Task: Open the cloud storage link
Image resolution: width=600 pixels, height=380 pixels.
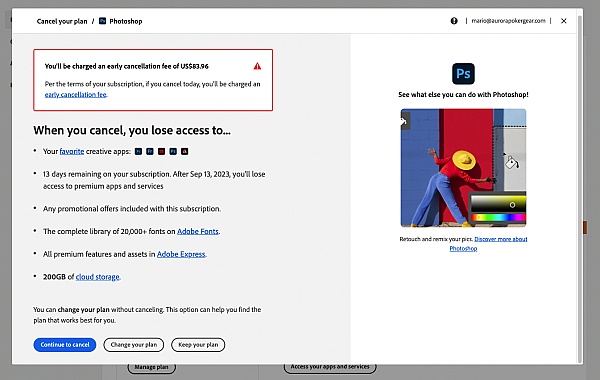Action: point(98,277)
